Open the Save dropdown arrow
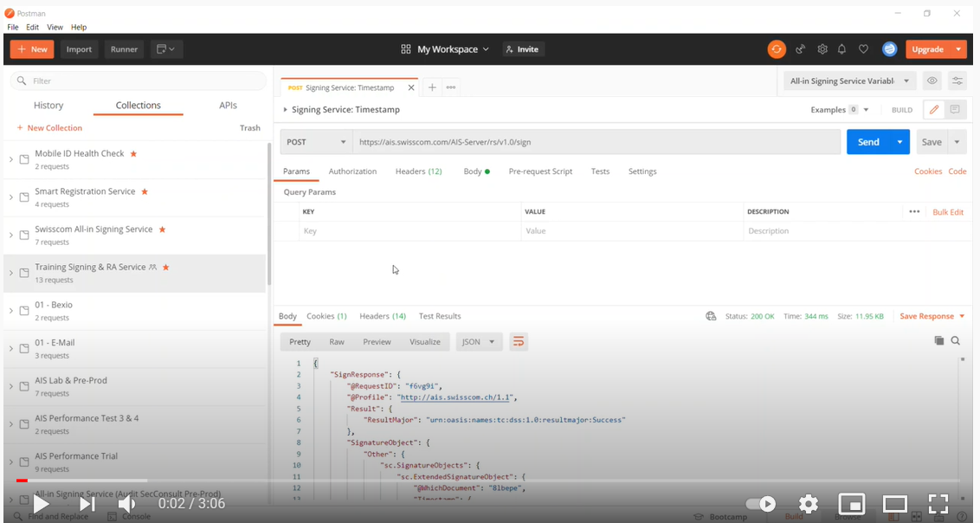Screen dimensions: 980x523 pyautogui.click(x=957, y=143)
